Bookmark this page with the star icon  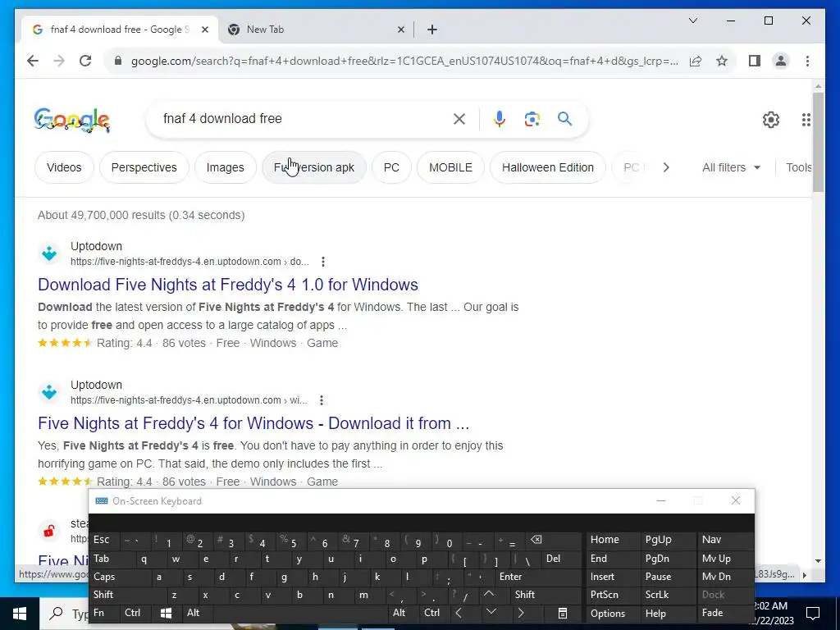[722, 61]
